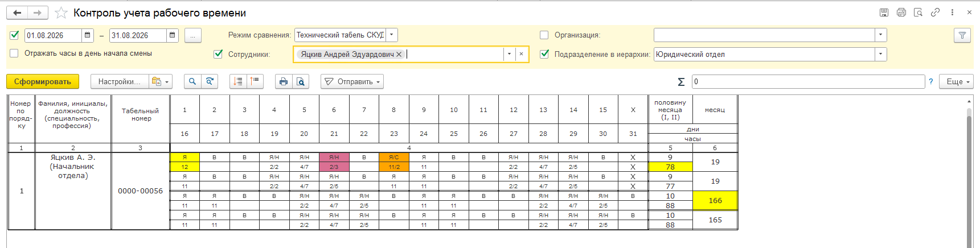
Task: Click the filter funnel icon
Action: click(962, 35)
